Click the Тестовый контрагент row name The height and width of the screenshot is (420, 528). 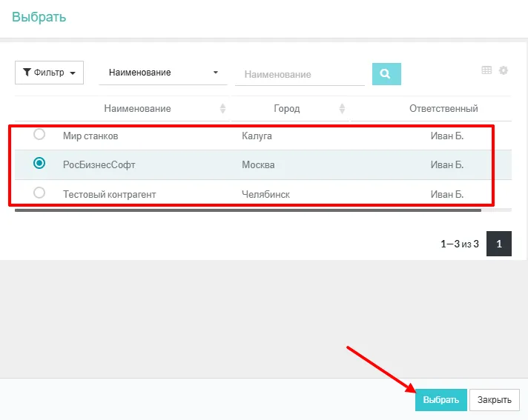point(109,195)
